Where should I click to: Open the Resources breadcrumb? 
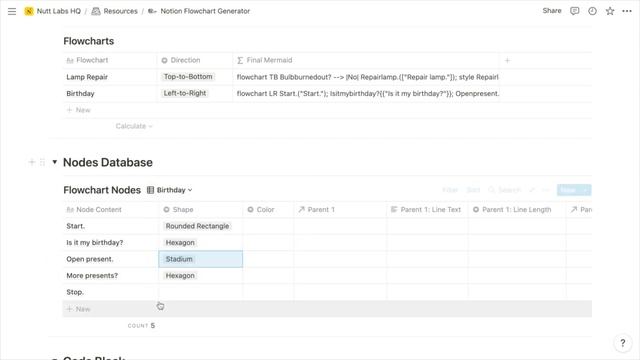tap(115, 11)
